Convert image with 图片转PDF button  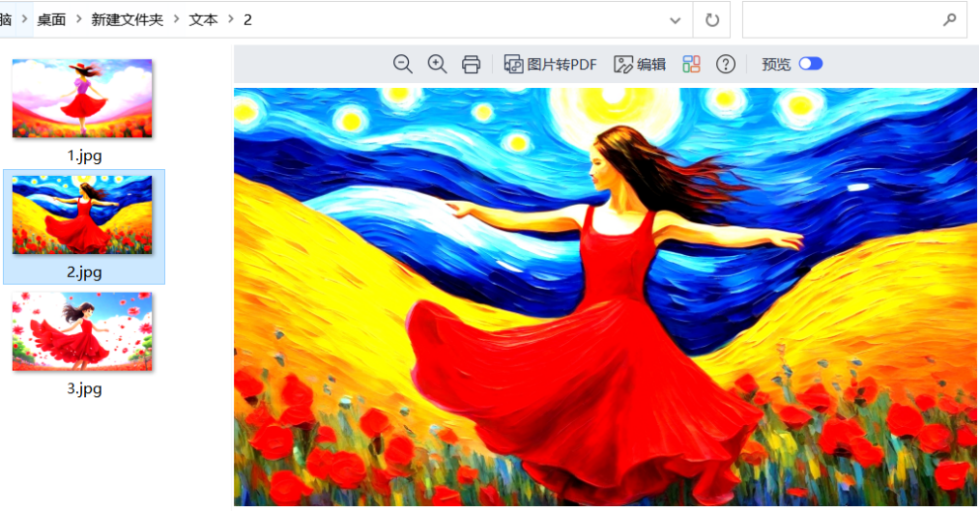[x=550, y=64]
